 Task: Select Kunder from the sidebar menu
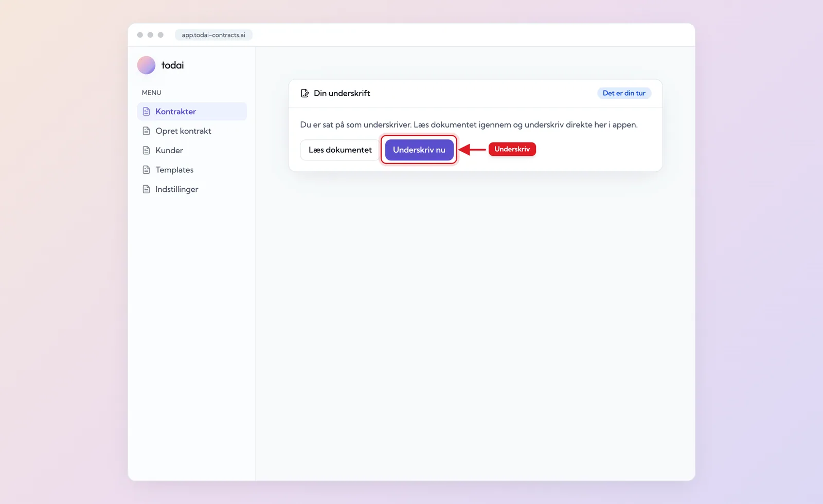(x=192, y=150)
